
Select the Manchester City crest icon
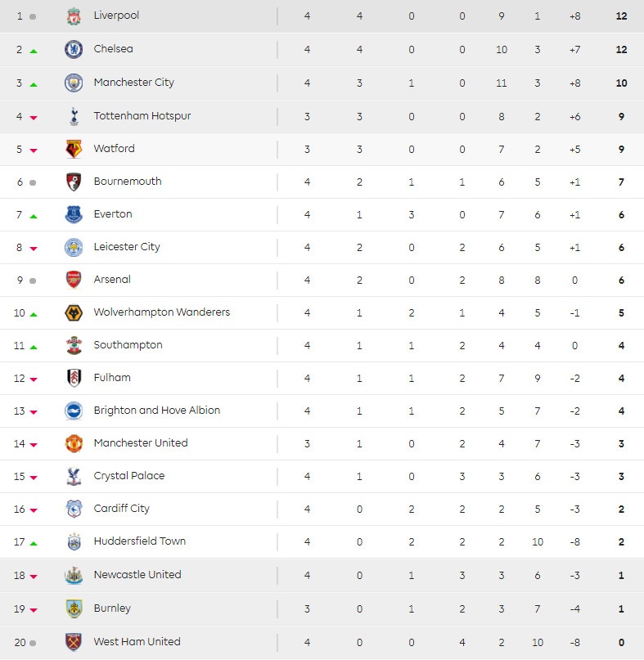[x=74, y=83]
